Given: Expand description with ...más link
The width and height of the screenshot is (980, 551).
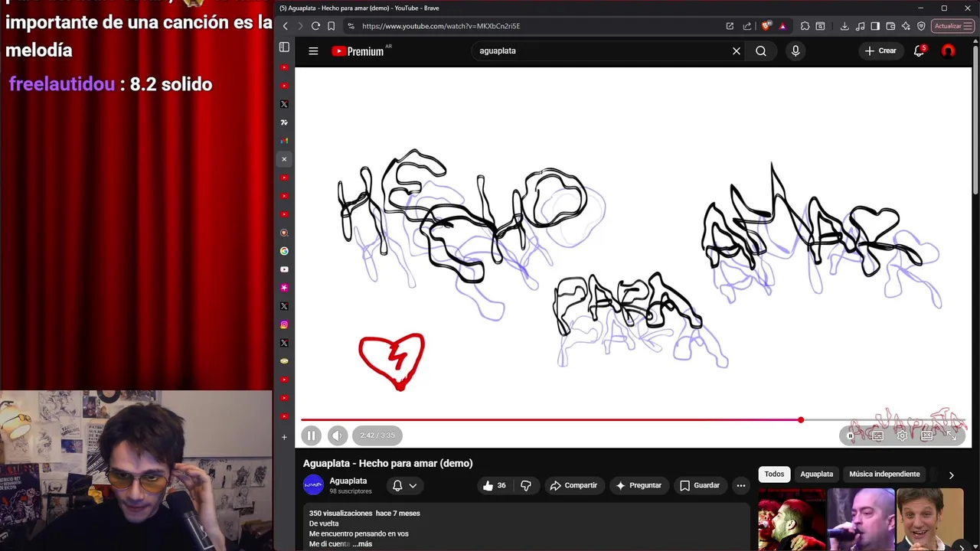Looking at the screenshot, I should 362,544.
